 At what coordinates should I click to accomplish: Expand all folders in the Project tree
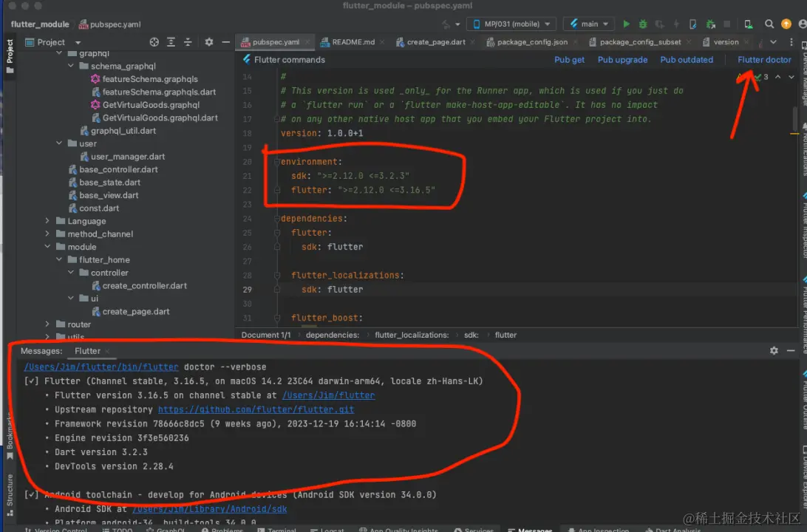(x=171, y=42)
